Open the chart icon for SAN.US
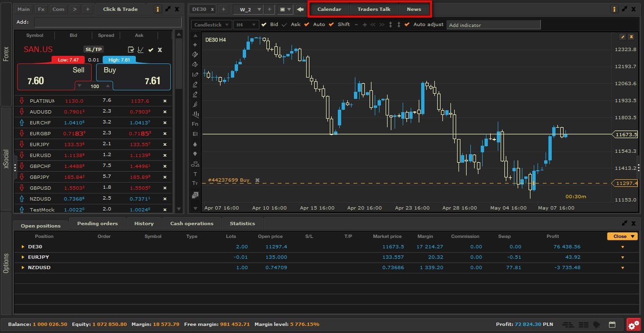The height and width of the screenshot is (333, 644). click(x=141, y=50)
